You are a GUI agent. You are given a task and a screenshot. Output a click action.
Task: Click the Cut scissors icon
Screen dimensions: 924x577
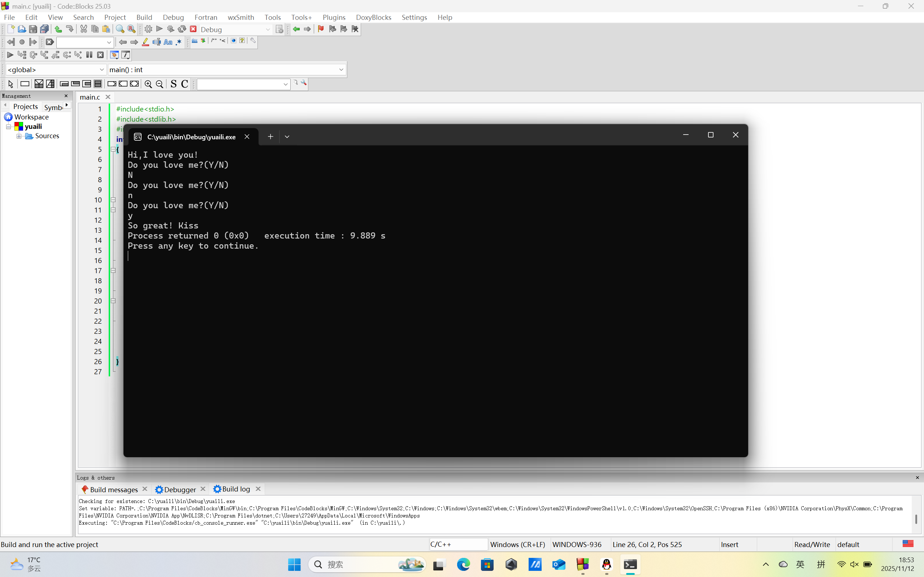click(x=84, y=29)
